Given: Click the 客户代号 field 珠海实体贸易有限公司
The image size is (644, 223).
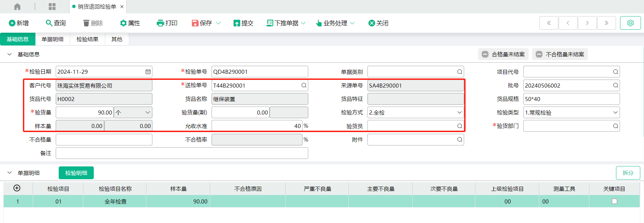Looking at the screenshot, I should click(x=104, y=86).
